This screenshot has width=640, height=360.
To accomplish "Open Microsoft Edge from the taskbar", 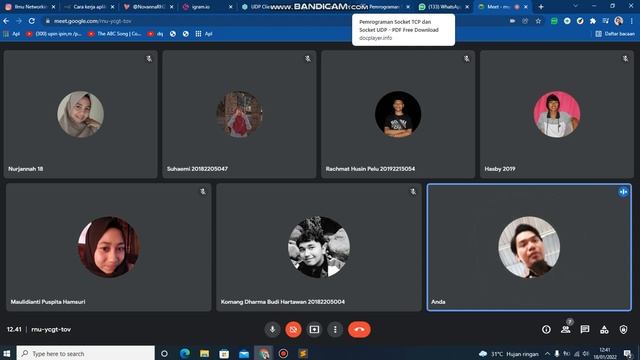I will [x=185, y=353].
